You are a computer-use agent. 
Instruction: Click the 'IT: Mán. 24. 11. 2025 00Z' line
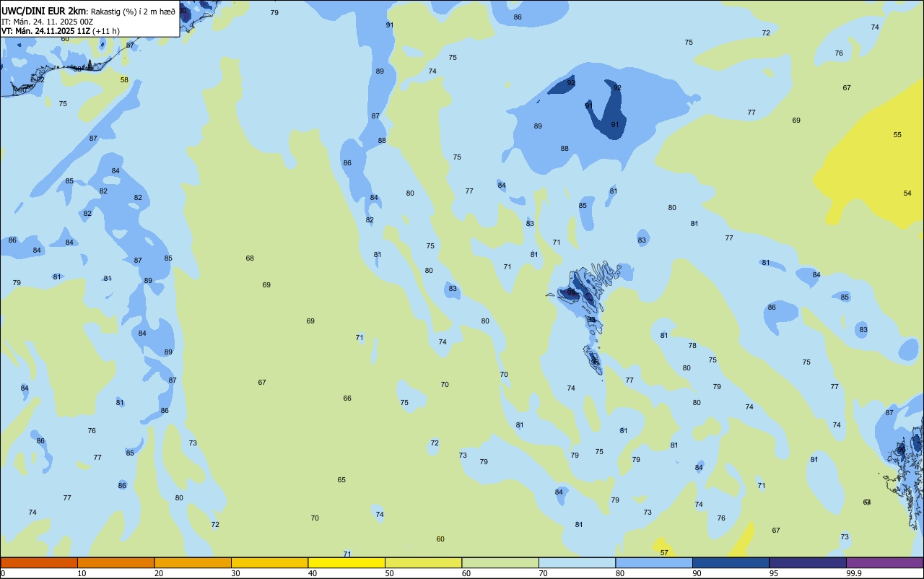click(x=47, y=21)
